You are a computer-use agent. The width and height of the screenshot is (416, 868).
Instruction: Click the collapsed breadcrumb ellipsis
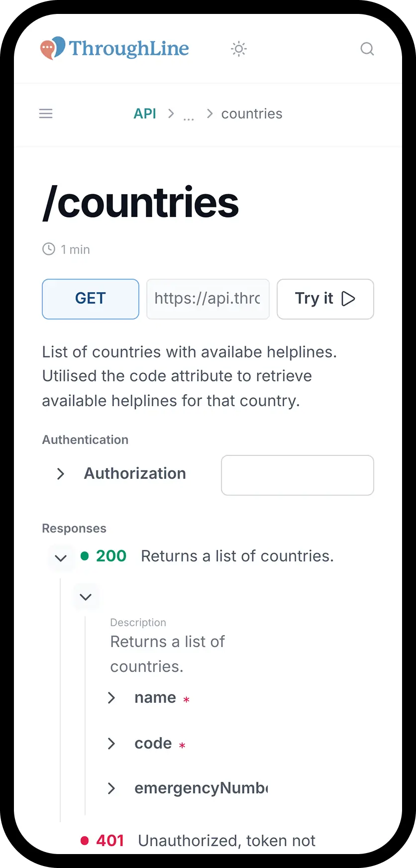click(189, 114)
